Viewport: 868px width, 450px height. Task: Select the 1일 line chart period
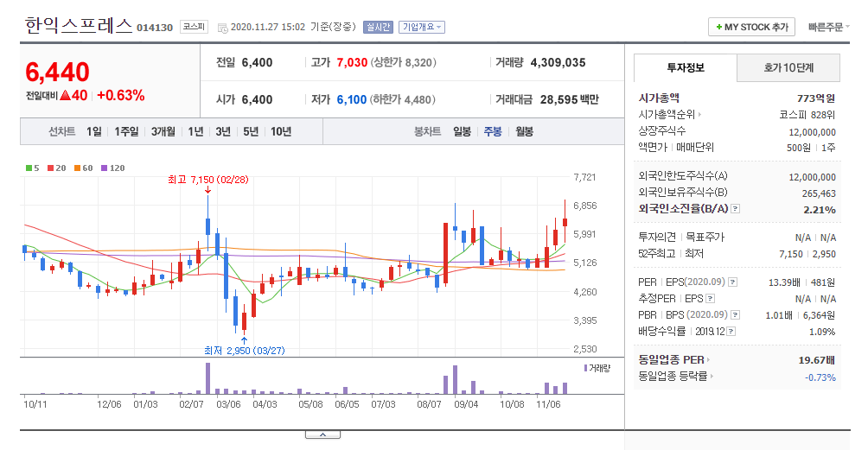(x=94, y=131)
